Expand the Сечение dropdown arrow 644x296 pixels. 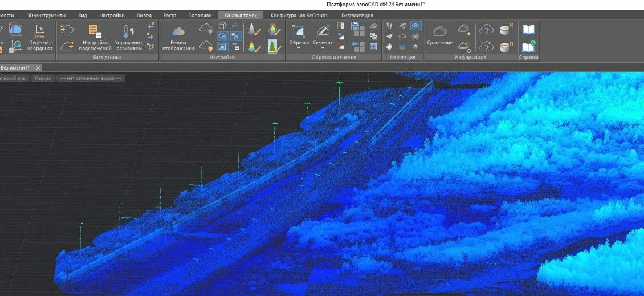tap(323, 48)
